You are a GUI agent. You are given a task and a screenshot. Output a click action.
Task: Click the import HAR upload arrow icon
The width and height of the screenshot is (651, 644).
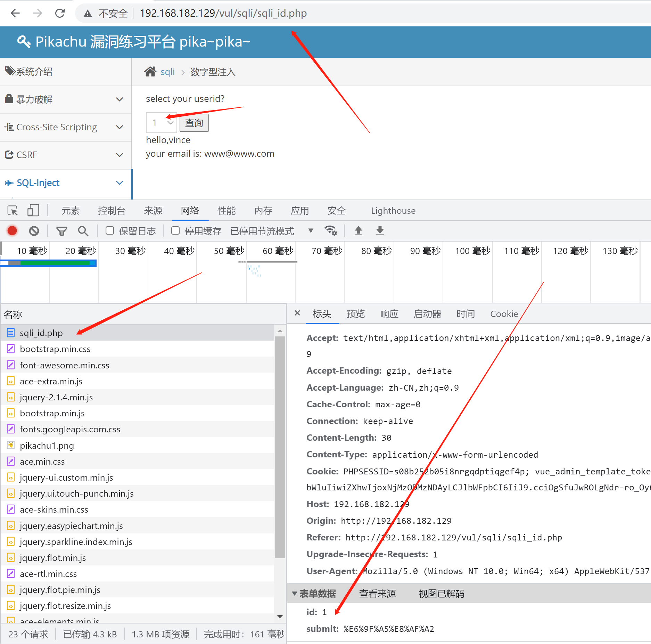point(359,230)
